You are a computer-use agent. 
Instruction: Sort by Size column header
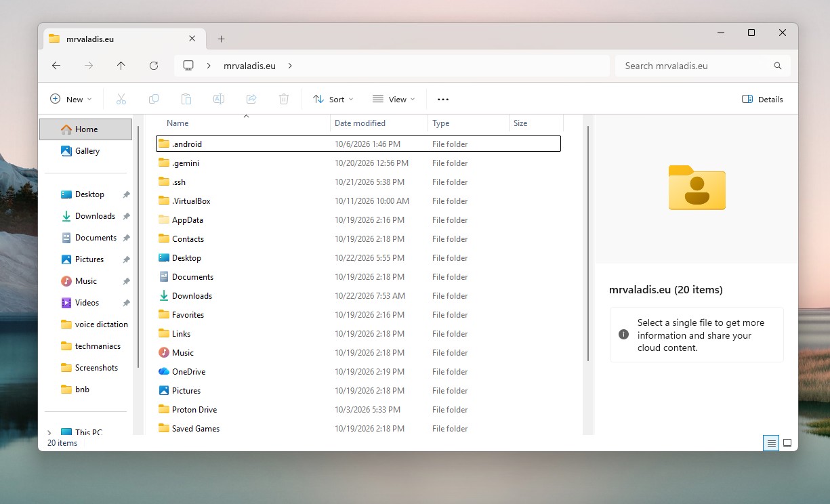coord(536,123)
